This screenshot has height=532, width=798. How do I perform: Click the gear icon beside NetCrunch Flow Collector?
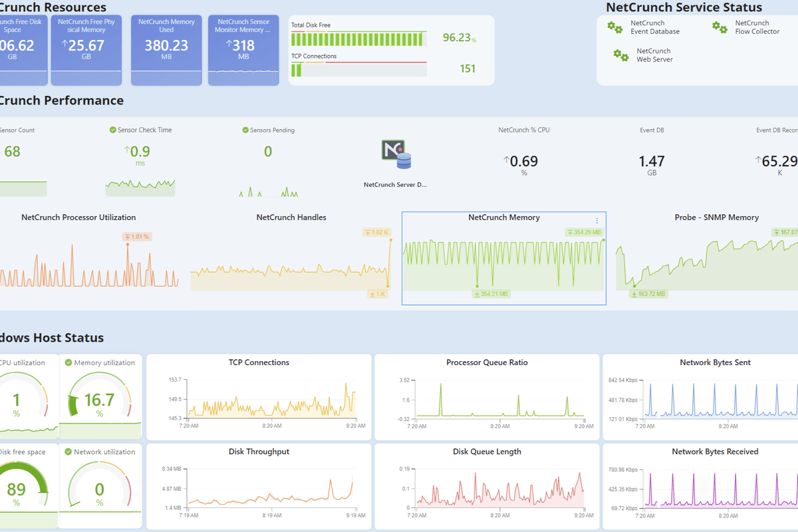720,27
